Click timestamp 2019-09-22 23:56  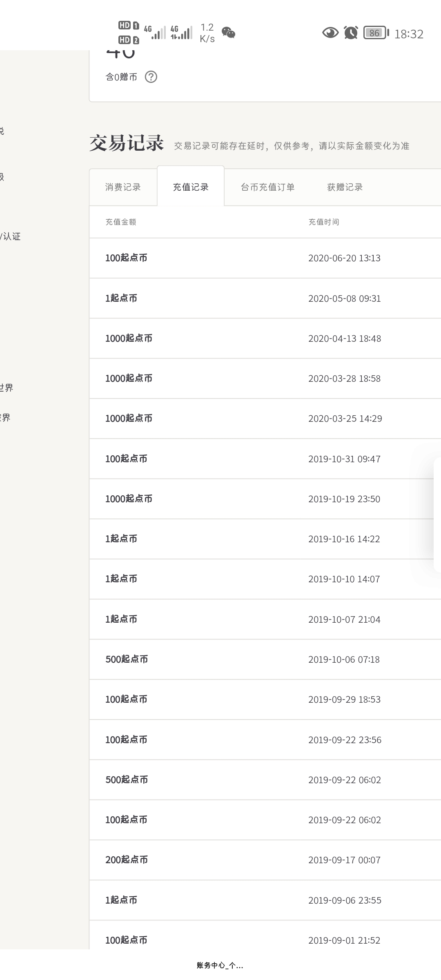[345, 740]
